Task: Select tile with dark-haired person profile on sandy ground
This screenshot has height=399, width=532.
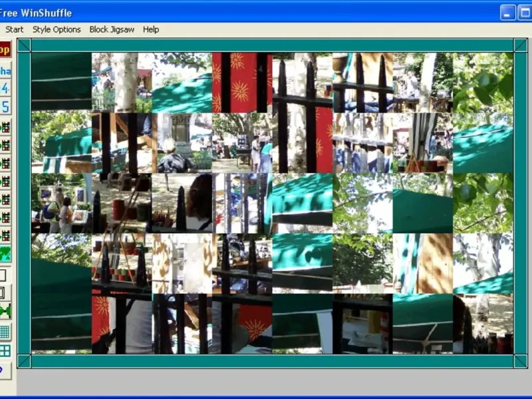Action: [483, 324]
